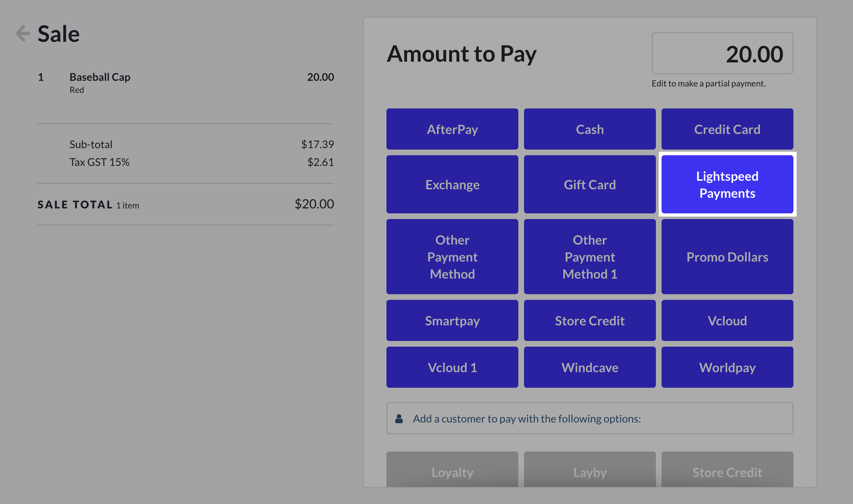This screenshot has width=853, height=504.
Task: Choose Vcloud 1 payment method
Action: tap(452, 367)
